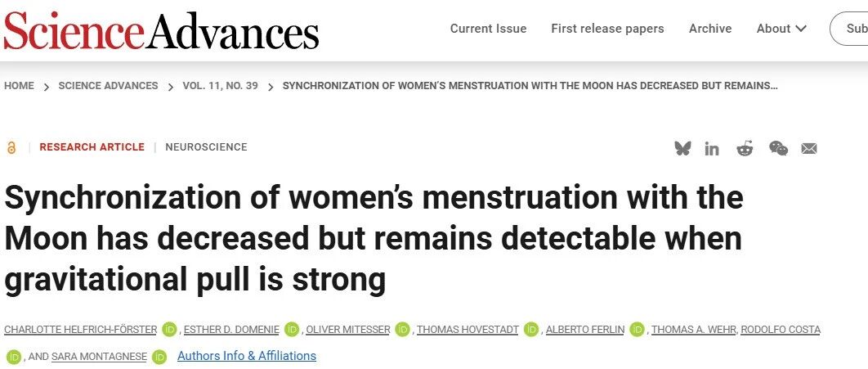Image resolution: width=868 pixels, height=369 pixels.
Task: Open ORCID icon next to Esther D. Domenie
Action: (292, 330)
